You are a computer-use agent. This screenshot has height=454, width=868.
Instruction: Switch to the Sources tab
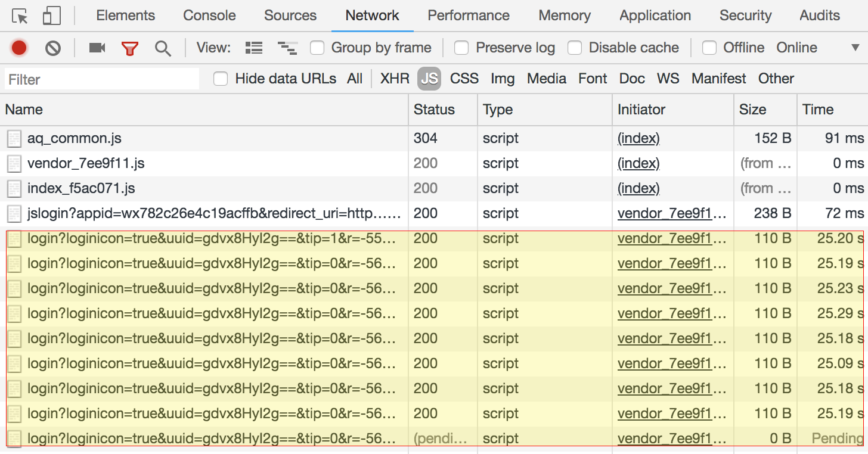(x=290, y=15)
